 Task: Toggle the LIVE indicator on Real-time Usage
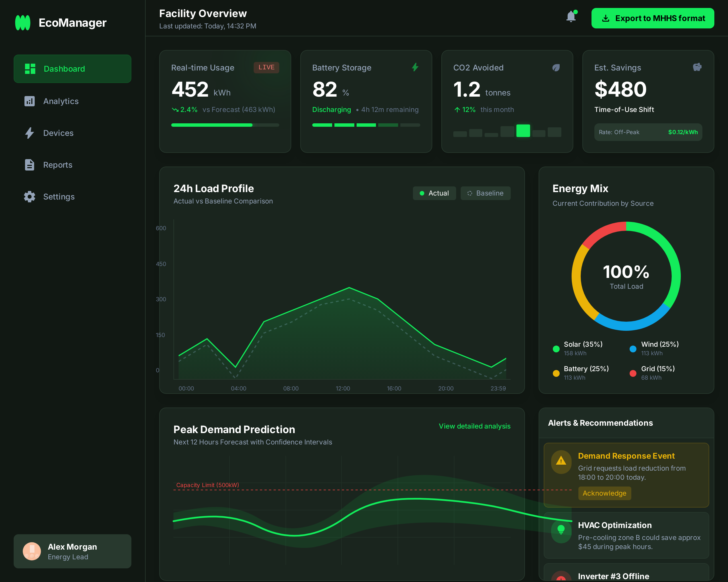coord(266,67)
